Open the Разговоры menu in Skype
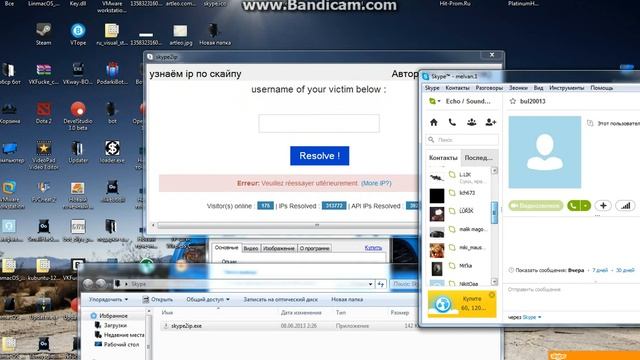 tap(489, 88)
